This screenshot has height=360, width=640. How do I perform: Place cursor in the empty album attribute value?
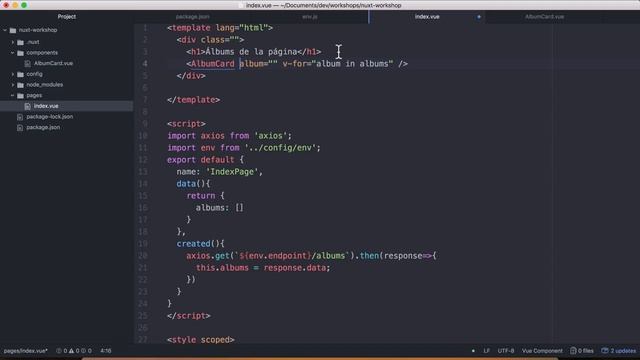click(273, 64)
